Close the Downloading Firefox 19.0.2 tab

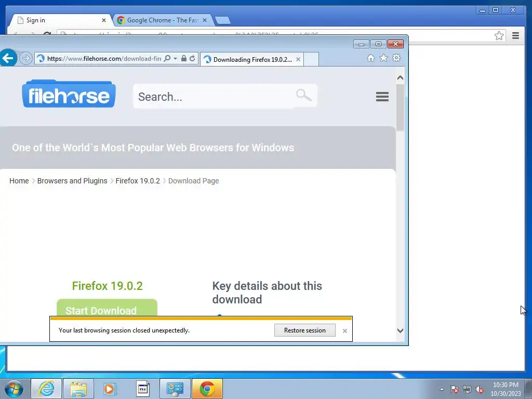(298, 59)
